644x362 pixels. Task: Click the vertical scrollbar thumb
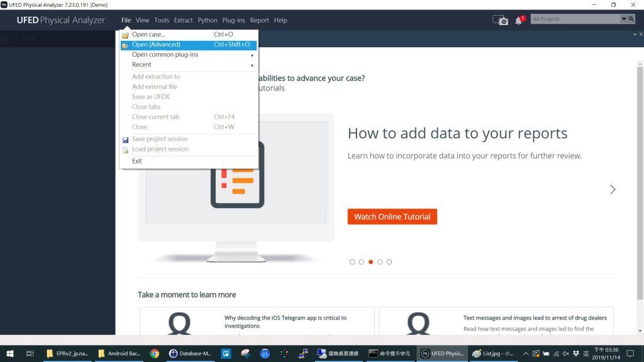(x=640, y=183)
